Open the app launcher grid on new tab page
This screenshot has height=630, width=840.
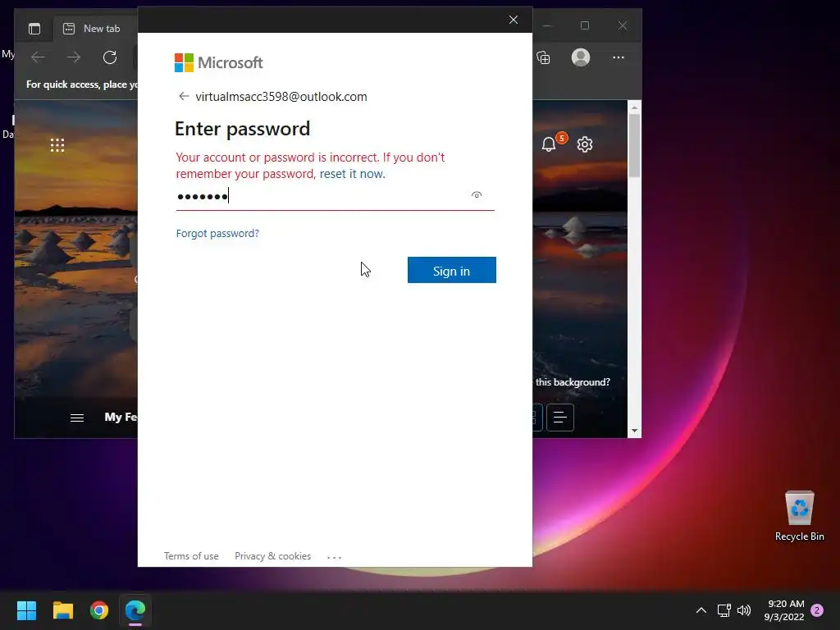(57, 144)
